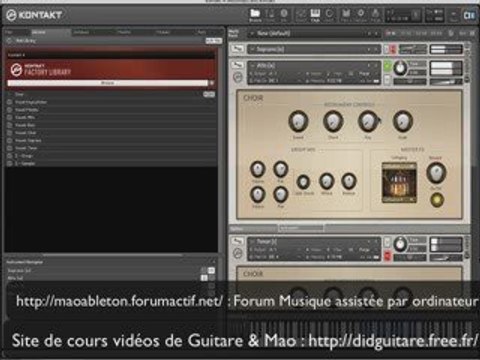Open the Output mixer section from the header
This screenshot has height=360, width=480.
click(x=301, y=15)
